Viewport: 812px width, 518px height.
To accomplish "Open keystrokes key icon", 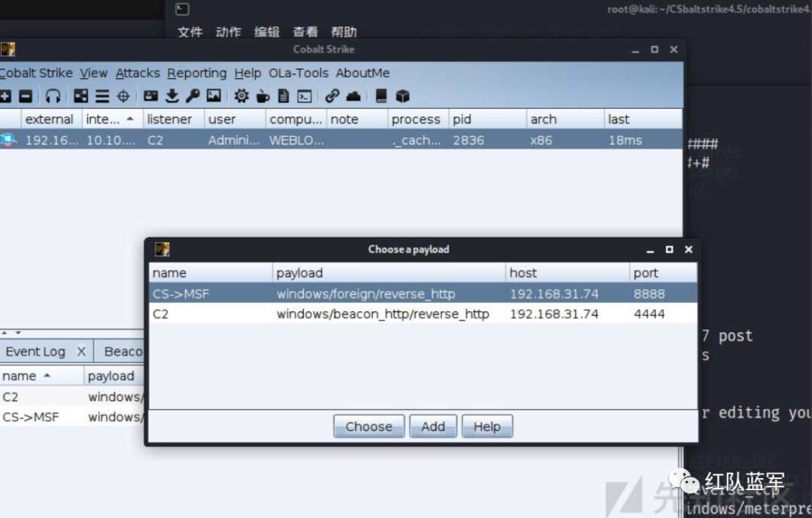I will click(x=192, y=95).
